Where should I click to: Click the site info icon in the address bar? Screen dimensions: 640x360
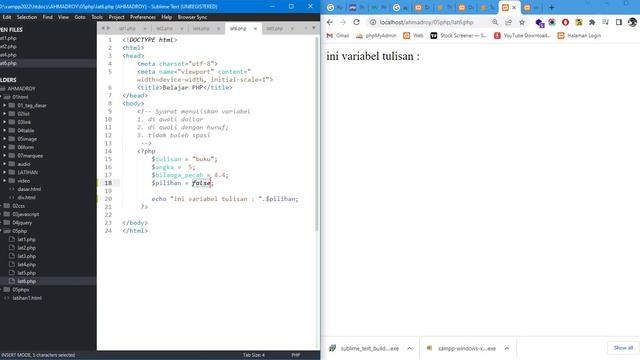point(373,22)
